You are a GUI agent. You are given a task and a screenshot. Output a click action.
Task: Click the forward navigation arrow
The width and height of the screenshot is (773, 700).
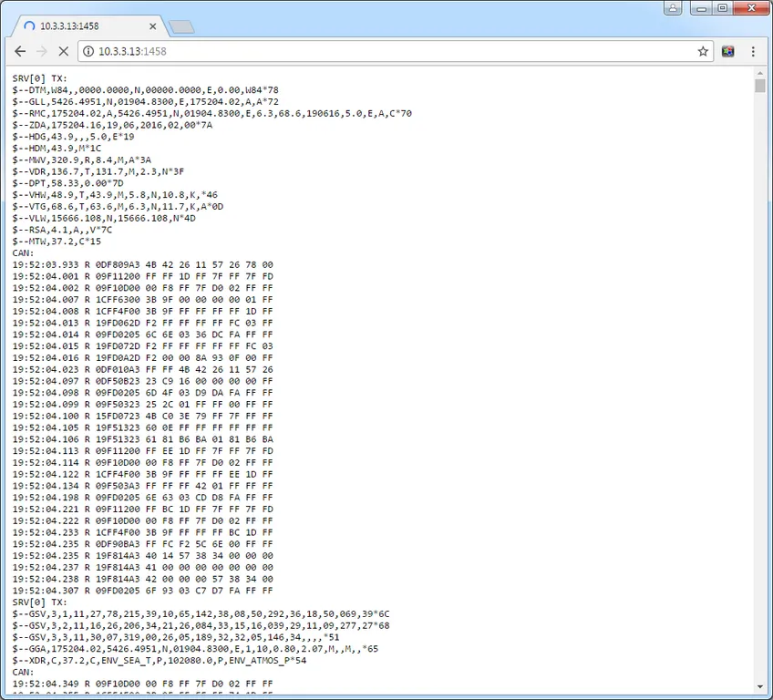(x=42, y=51)
